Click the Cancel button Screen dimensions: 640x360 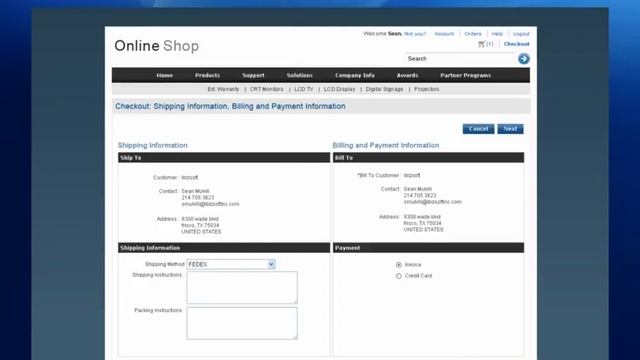(x=478, y=129)
